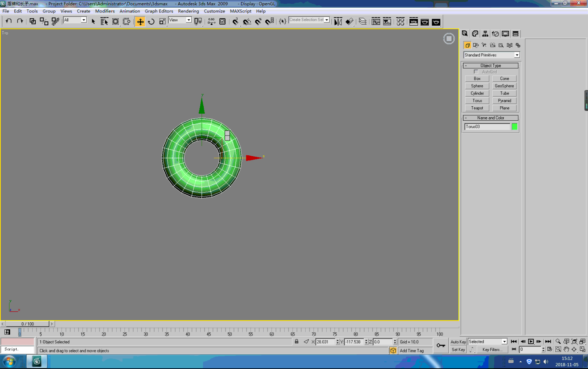Toggle Percent Snap icon
The width and height of the screenshot is (588, 369).
[x=258, y=21]
